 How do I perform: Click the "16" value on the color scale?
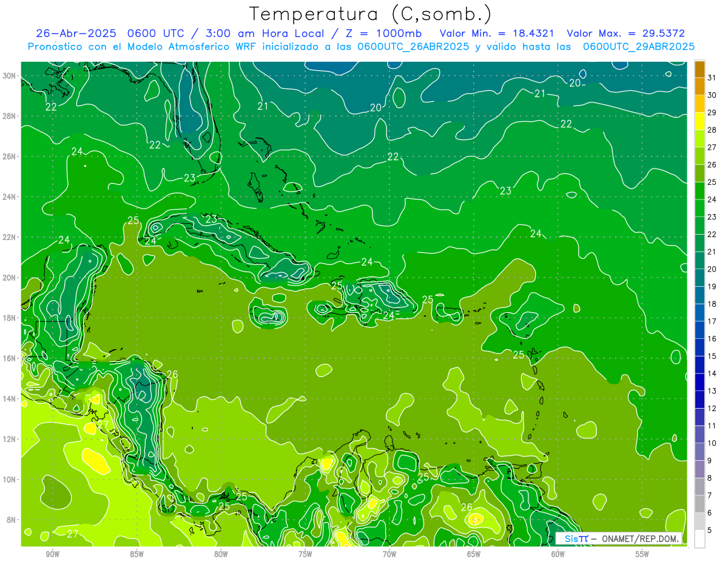click(x=712, y=339)
